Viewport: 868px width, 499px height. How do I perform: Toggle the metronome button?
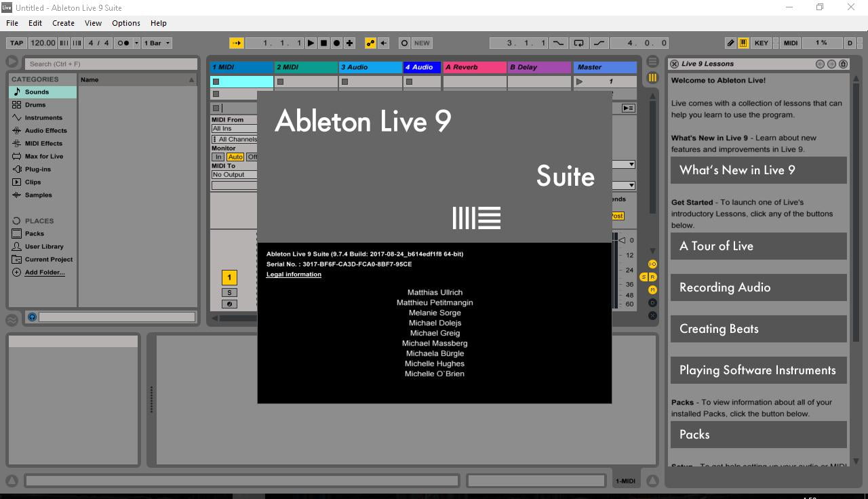coord(123,43)
